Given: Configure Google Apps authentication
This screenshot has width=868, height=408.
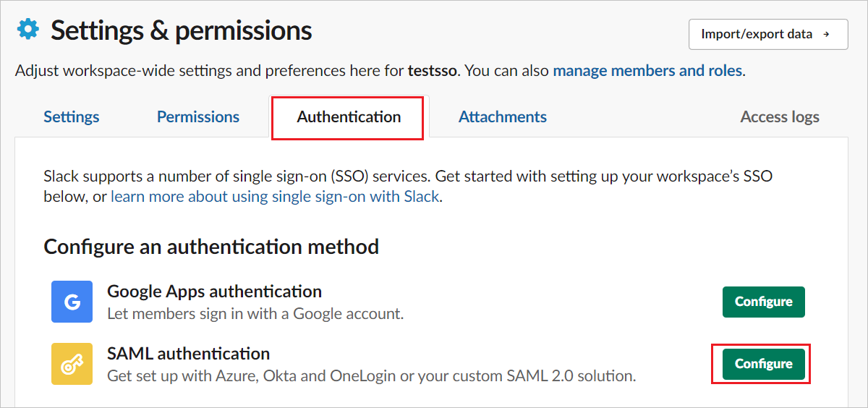Looking at the screenshot, I should 763,302.
